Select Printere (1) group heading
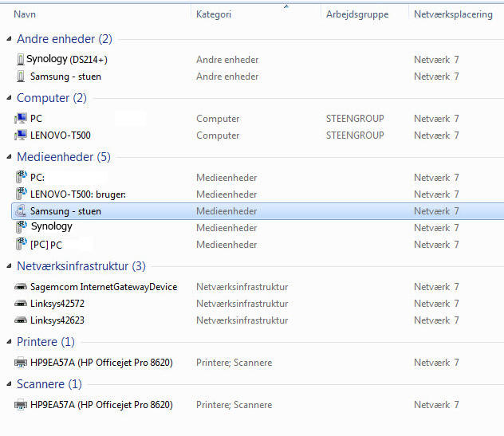 point(45,342)
